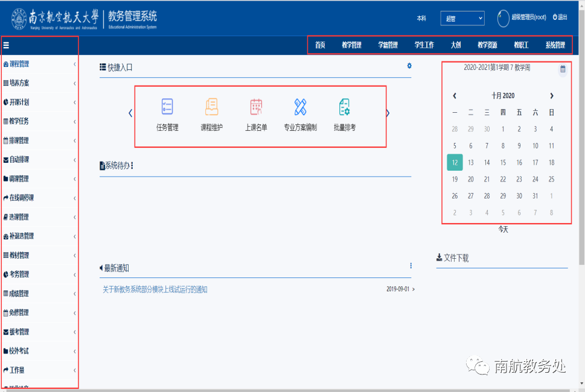
Task: Select day 20 in the October calendar
Action: tap(471, 179)
